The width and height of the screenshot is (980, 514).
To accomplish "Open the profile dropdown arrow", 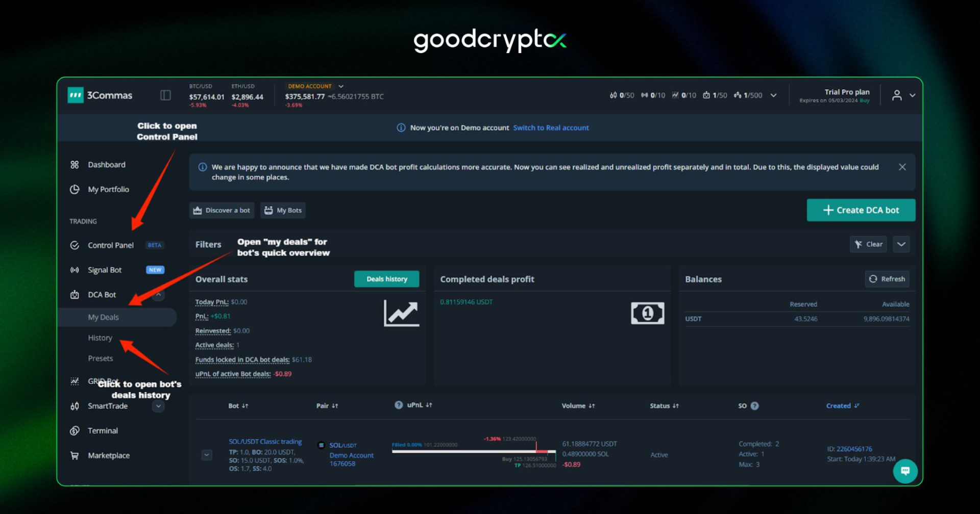I will pos(912,95).
